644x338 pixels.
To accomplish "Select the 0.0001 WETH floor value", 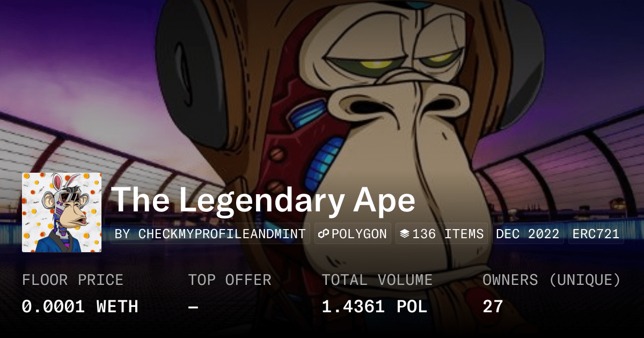I will 80,306.
